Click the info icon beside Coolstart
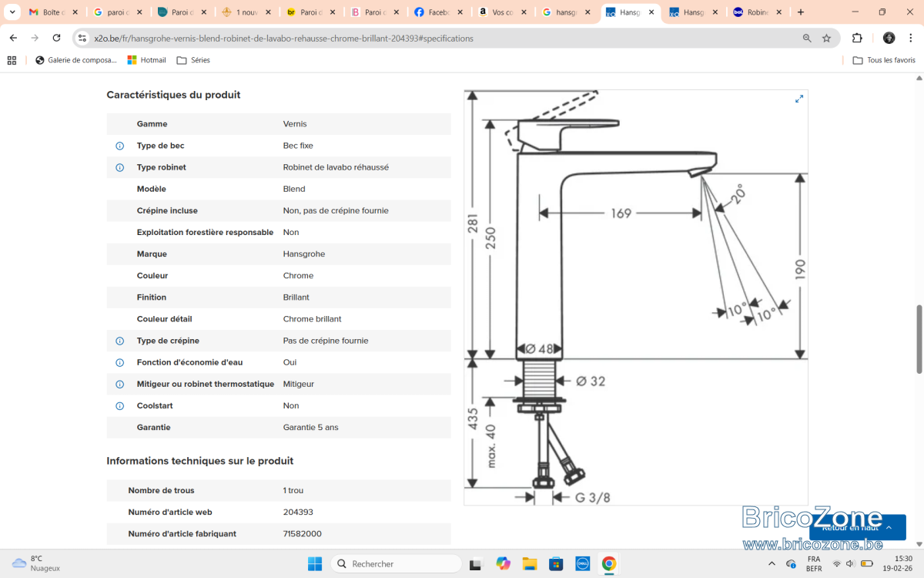Screen dimensions: 924x578 point(119,406)
